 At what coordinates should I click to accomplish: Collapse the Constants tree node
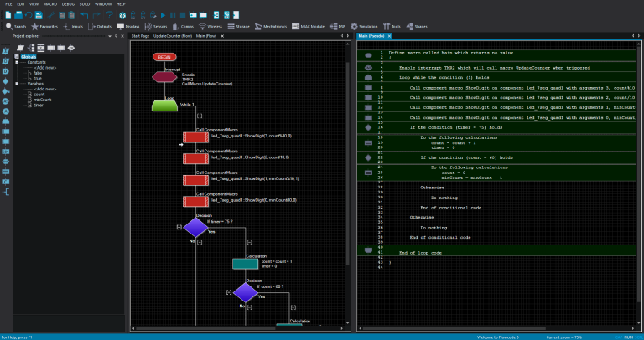17,62
